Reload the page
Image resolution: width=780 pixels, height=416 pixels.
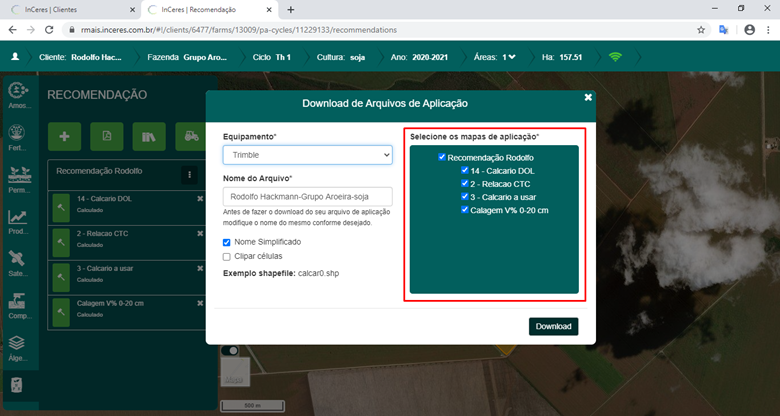point(49,30)
